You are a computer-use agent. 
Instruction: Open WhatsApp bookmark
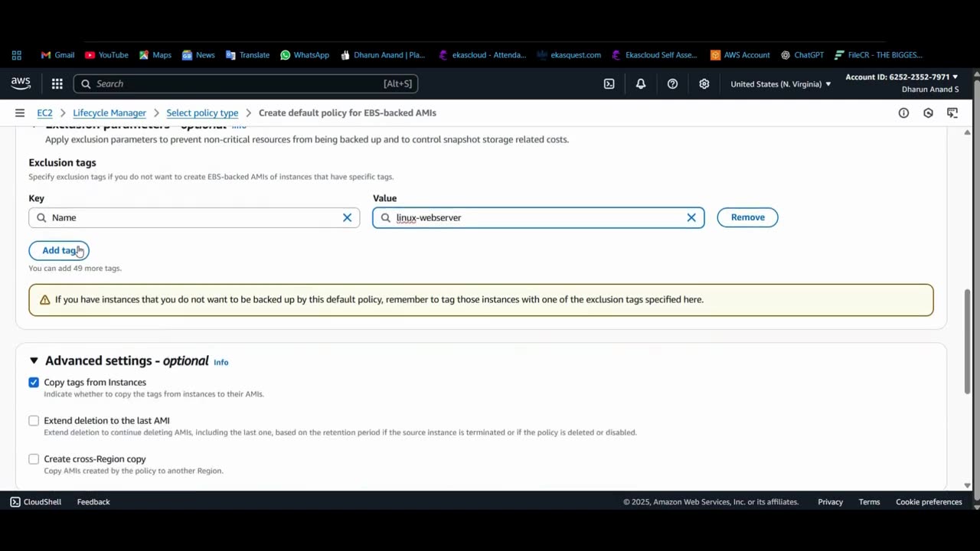click(305, 55)
